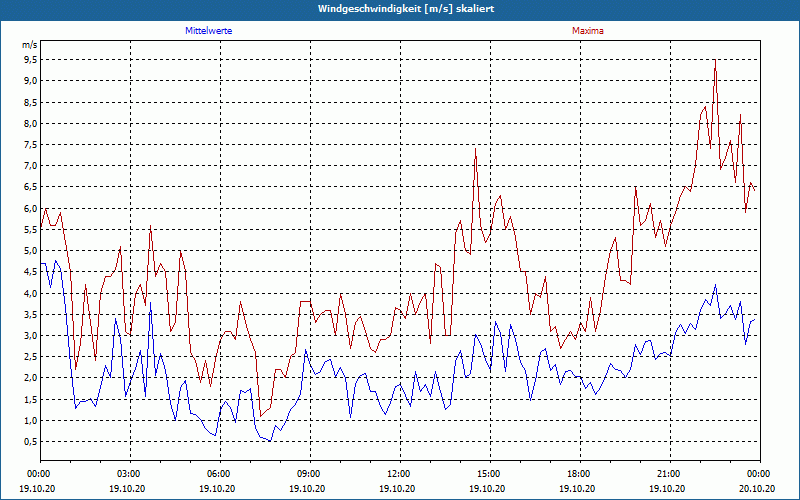The width and height of the screenshot is (800, 500).
Task: Select the 1,5 y-axis value
Action: tap(30, 399)
